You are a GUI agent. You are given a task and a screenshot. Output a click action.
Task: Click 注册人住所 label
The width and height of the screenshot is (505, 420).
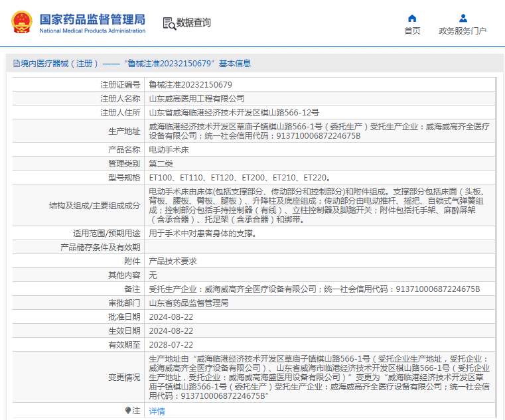(x=120, y=112)
